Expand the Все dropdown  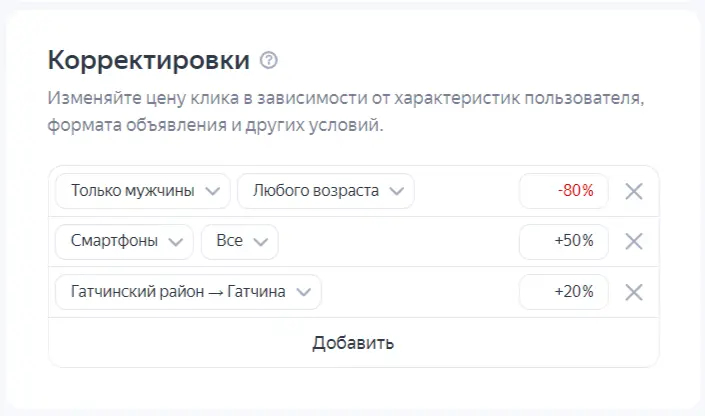pos(240,241)
